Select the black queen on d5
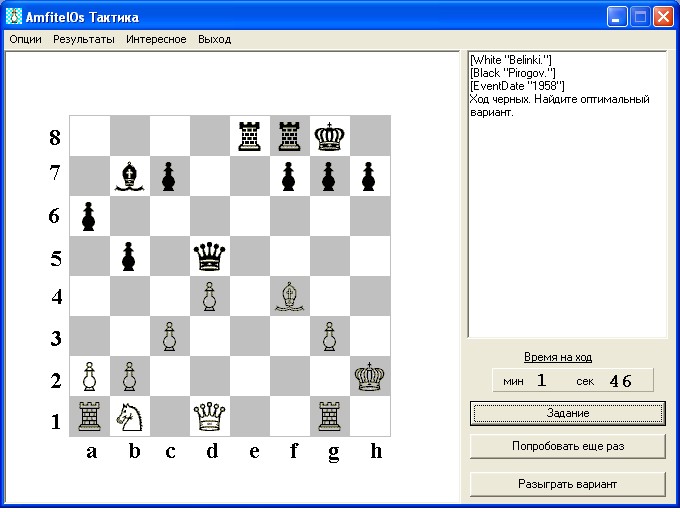 (209, 257)
